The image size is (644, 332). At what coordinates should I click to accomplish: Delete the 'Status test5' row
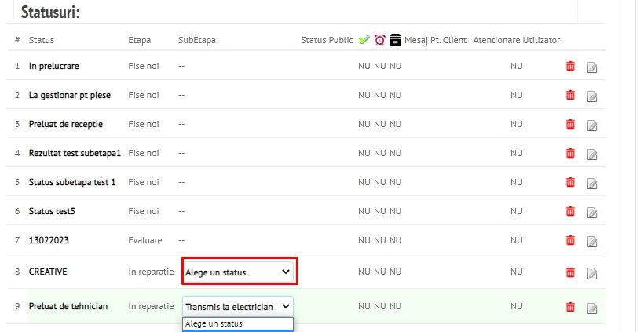(x=570, y=211)
